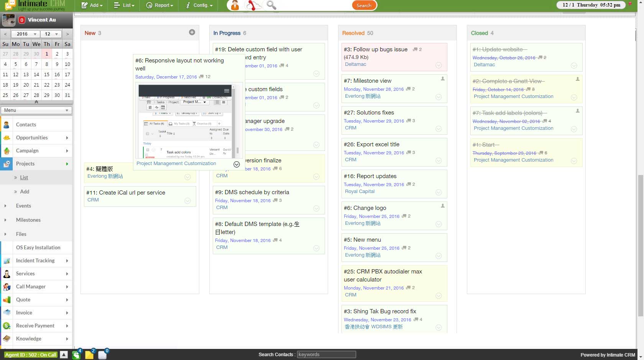
Task: Open the year 2016 dropdown in calendar
Action: tap(24, 34)
